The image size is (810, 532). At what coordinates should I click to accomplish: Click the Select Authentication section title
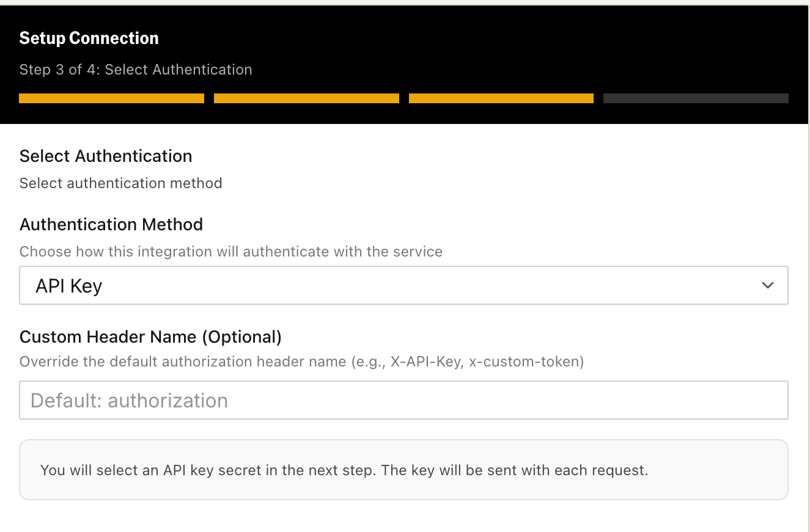click(105, 156)
